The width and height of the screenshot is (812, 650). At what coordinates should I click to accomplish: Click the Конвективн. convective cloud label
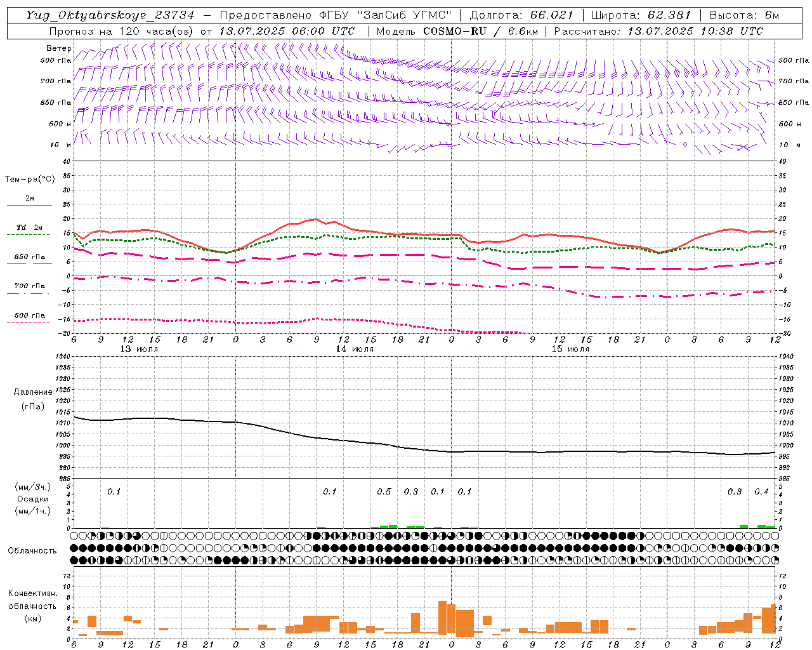(32, 594)
